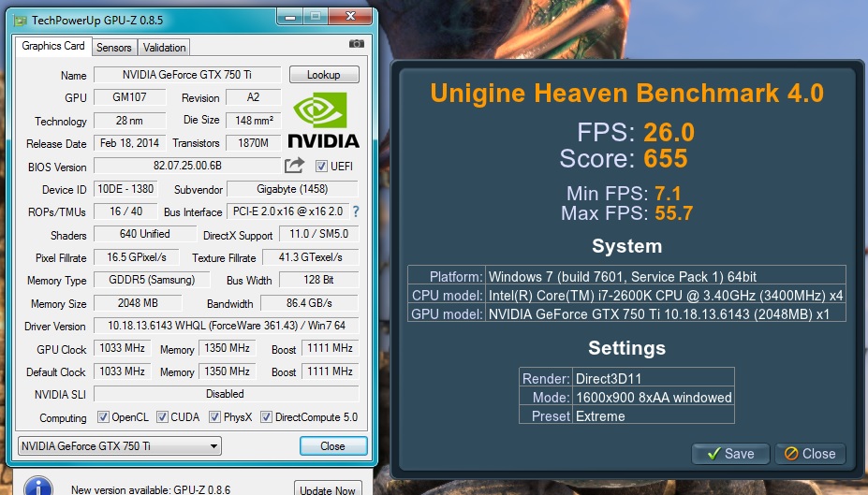The image size is (868, 495).
Task: Click the FPS value 26.0
Action: pos(669,133)
